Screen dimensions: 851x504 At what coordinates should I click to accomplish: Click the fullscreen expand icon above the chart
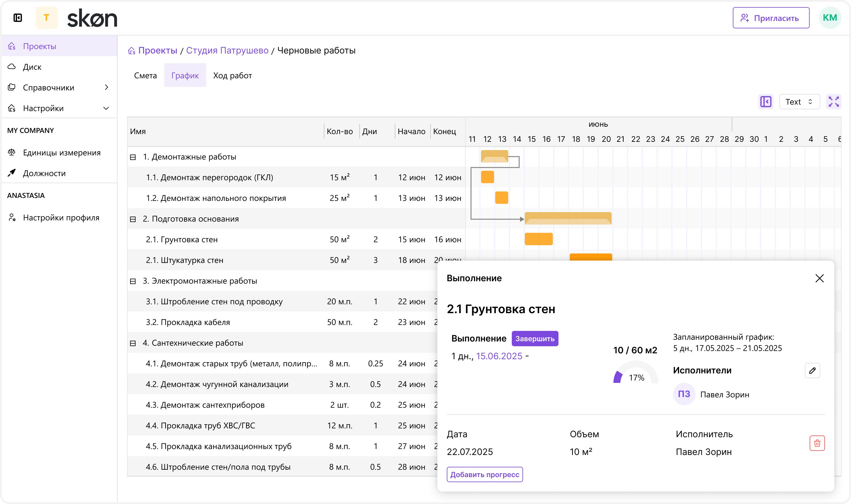(x=833, y=102)
